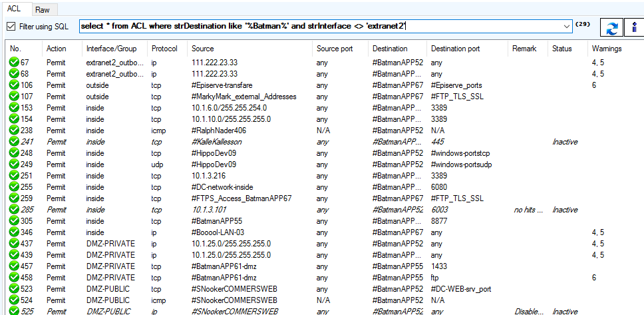
Task: Toggle the Filter using SQL checkbox
Action: pos(11,27)
